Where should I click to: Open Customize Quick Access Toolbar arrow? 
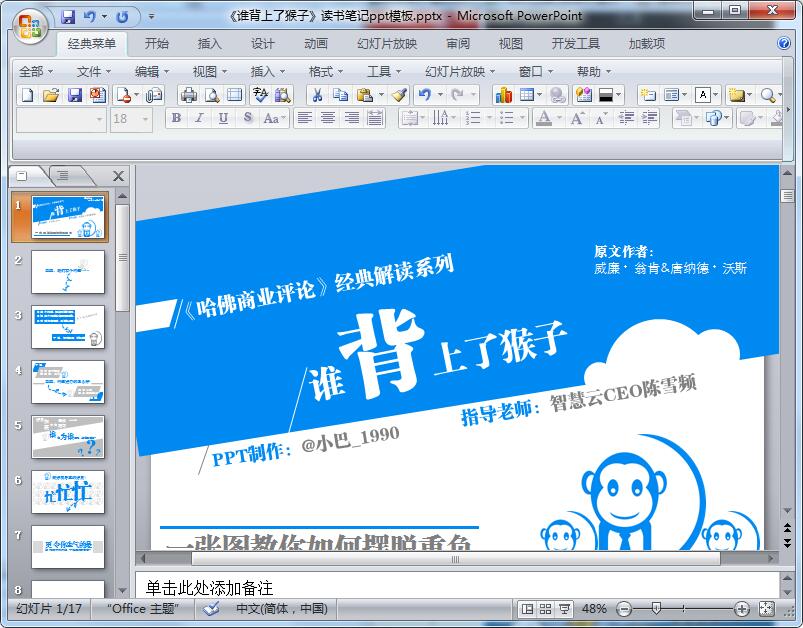[152, 16]
